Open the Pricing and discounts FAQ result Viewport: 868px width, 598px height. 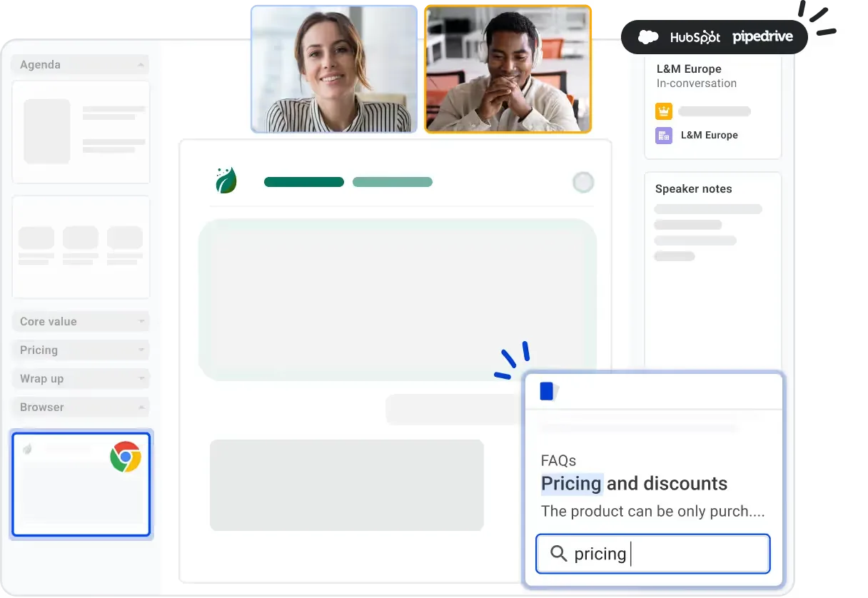(x=634, y=484)
